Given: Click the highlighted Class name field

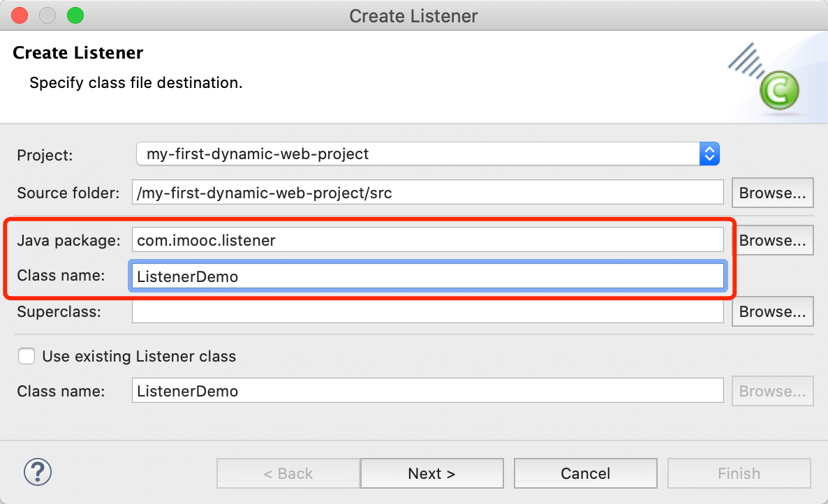Looking at the screenshot, I should point(427,276).
